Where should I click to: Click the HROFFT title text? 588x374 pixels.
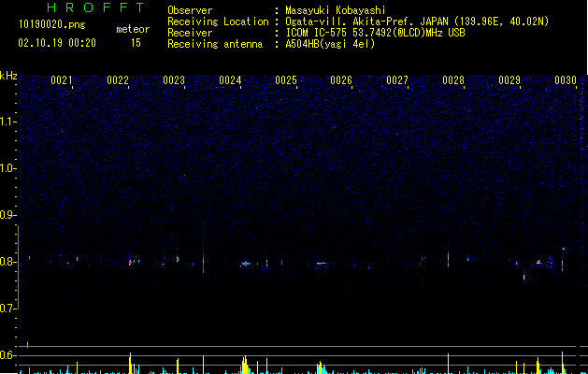pyautogui.click(x=95, y=7)
